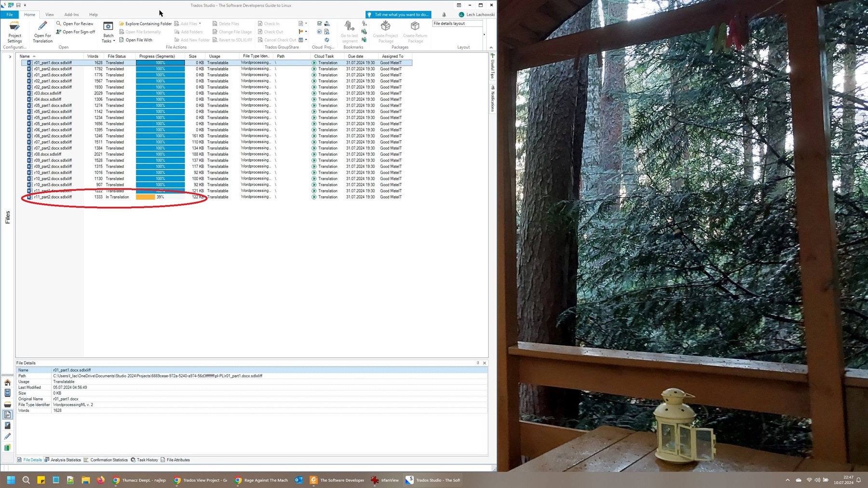This screenshot has height=488, width=868.
Task: Switch to the View ribbon tab
Action: tap(49, 14)
